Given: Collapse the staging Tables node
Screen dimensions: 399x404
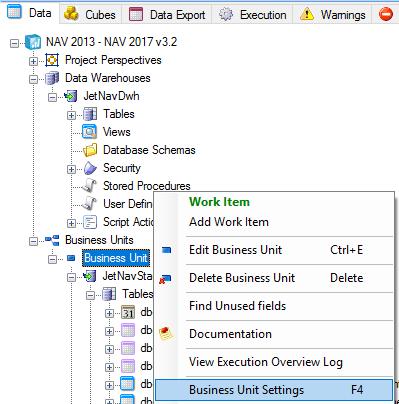Looking at the screenshot, I should tap(90, 295).
